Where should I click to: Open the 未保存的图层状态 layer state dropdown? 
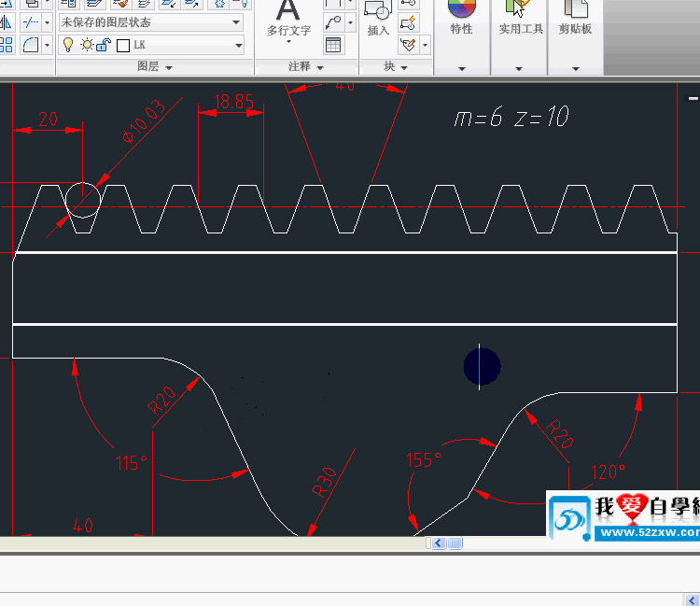pos(151,21)
